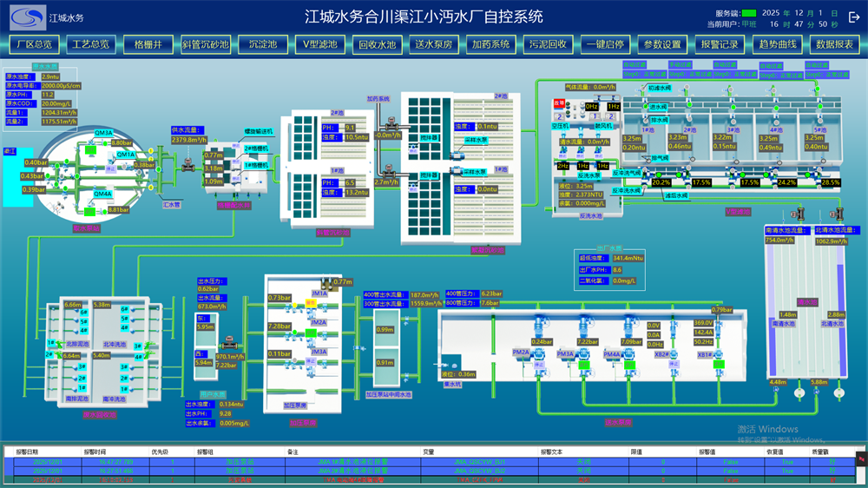Screen dimensions: 868x488
Task: Select the alarm row timed 16:27:51.466
Action: tap(429, 471)
